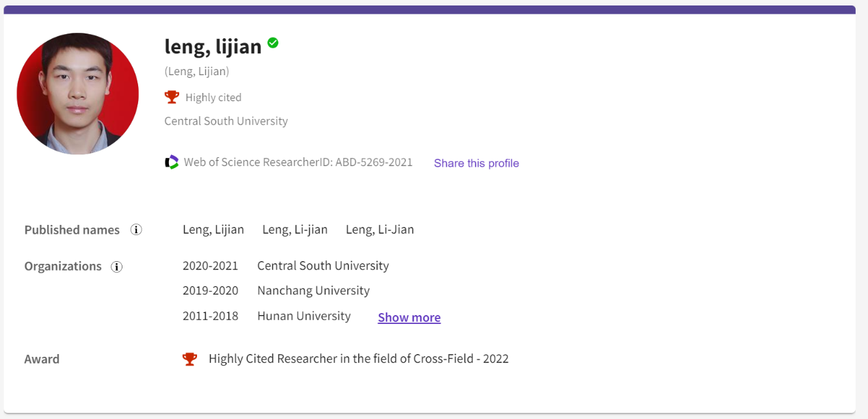Screen dimensions: 868x419
Task: Open info icon next to Organizations
Action: tap(117, 267)
